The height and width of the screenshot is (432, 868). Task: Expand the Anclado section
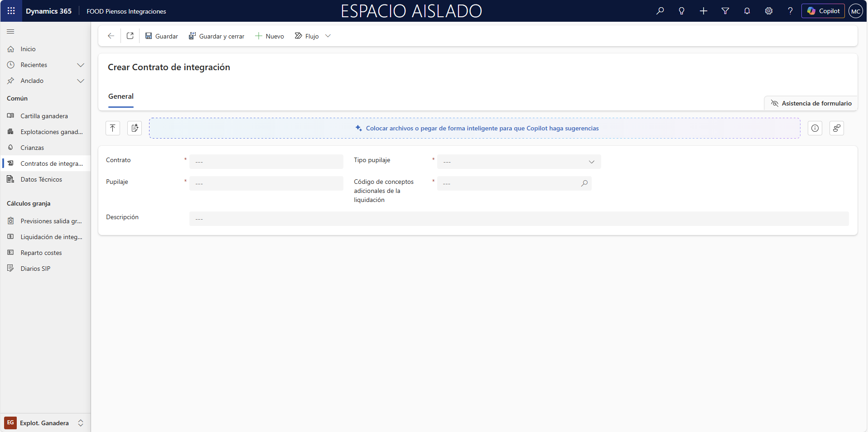(81, 81)
